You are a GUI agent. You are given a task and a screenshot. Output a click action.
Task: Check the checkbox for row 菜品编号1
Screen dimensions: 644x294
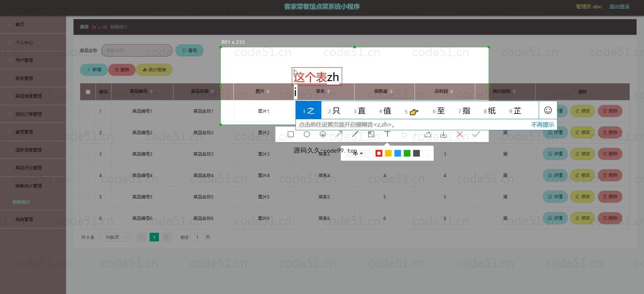click(x=88, y=111)
